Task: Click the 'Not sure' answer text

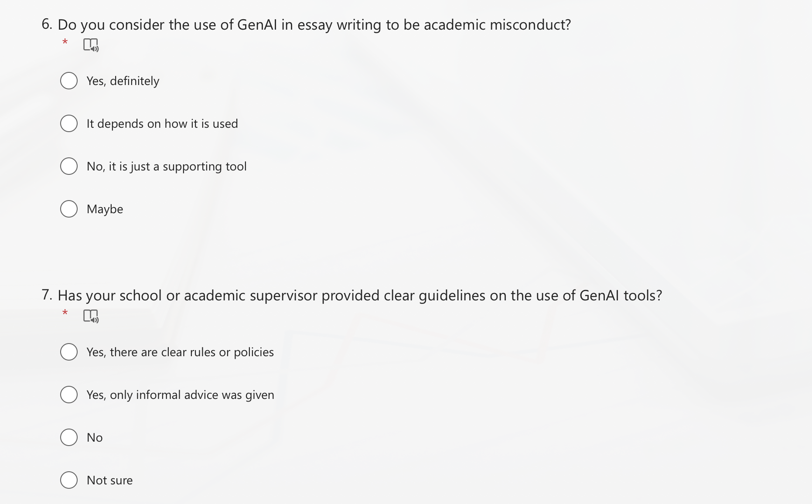Action: [109, 480]
